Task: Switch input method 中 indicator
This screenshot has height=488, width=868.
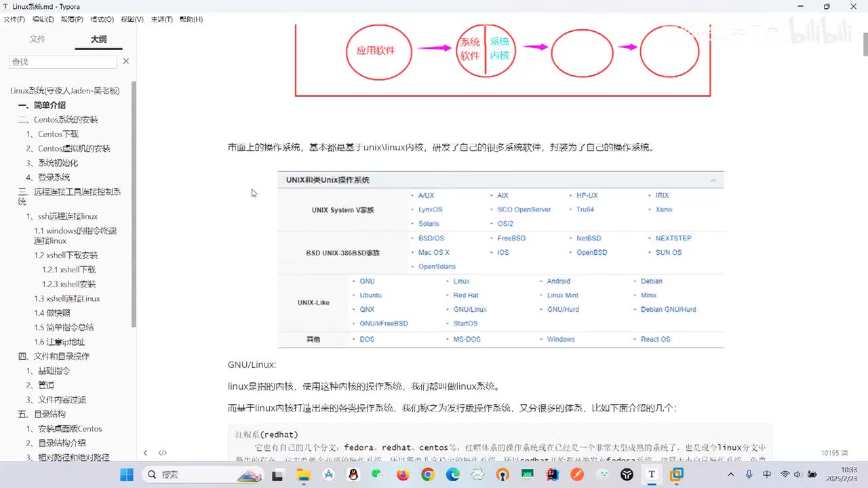Action: click(x=767, y=474)
